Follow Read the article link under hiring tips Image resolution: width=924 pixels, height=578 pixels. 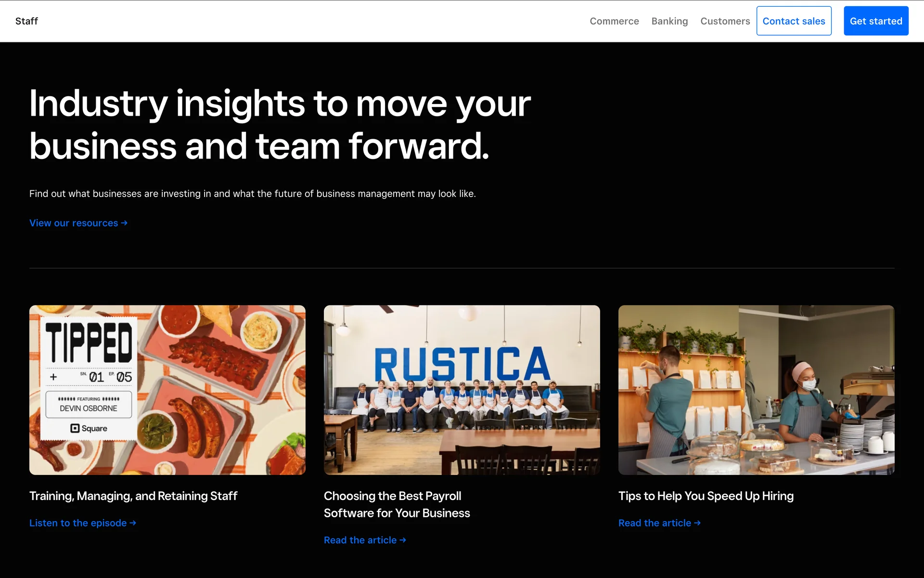[654, 523]
